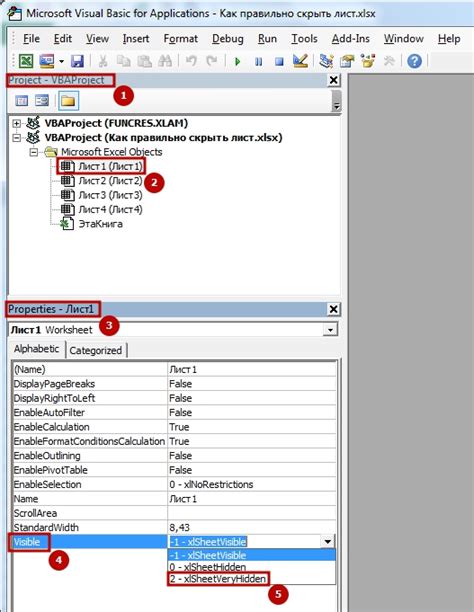
Task: Open Object Browser toolbar icon
Action: 368,61
